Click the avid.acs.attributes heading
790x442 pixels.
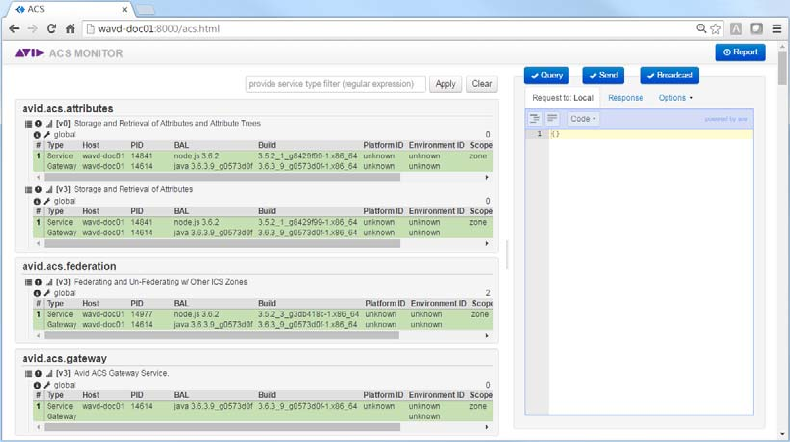coord(68,108)
